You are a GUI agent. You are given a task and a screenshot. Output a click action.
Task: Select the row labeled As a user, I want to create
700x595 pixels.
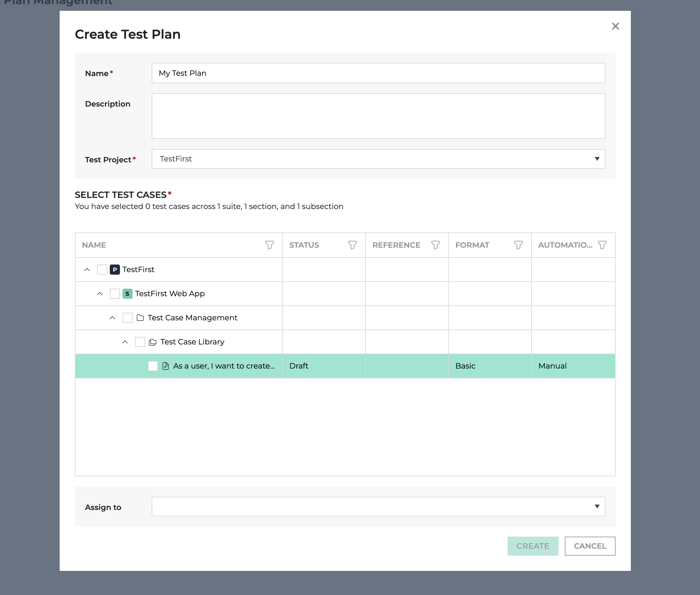pyautogui.click(x=223, y=366)
